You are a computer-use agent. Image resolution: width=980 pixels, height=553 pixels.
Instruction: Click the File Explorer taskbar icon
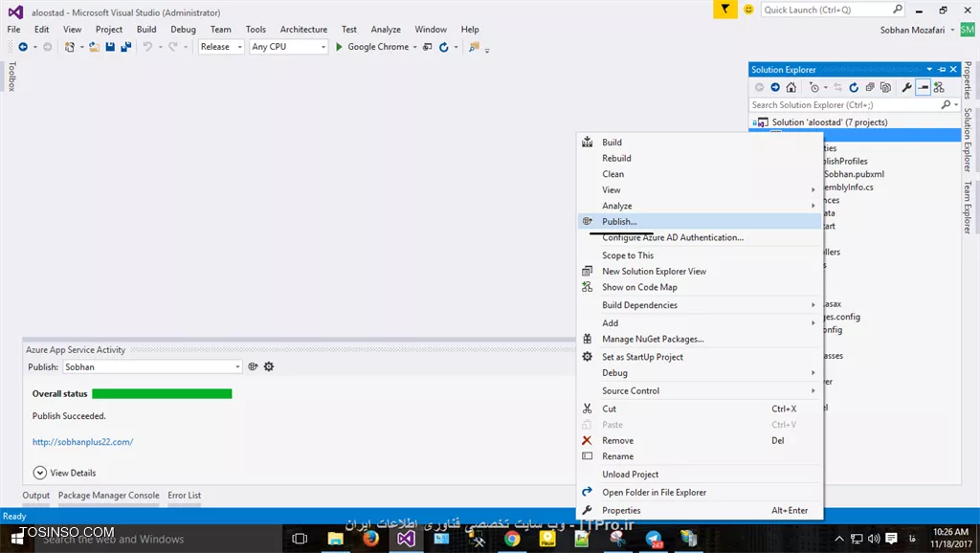[335, 538]
